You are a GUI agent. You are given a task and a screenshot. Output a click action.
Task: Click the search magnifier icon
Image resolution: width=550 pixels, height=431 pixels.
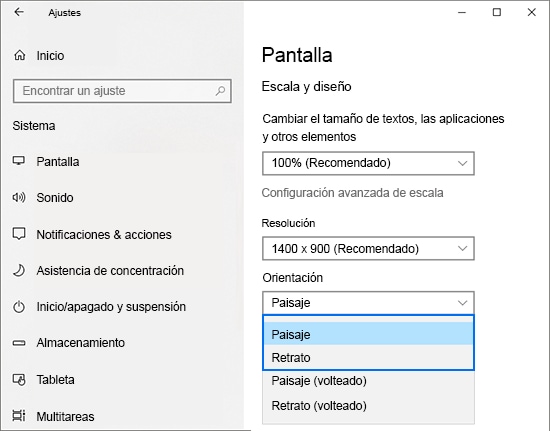[220, 91]
